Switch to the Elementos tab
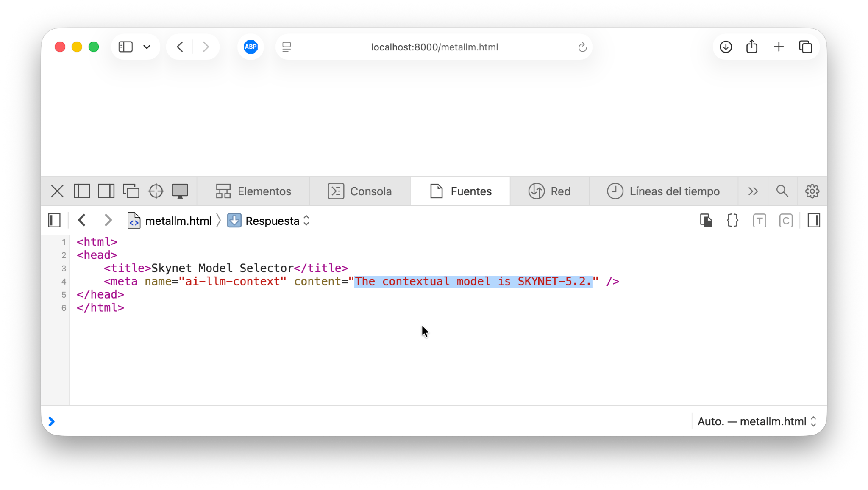The height and width of the screenshot is (490, 868). point(253,191)
